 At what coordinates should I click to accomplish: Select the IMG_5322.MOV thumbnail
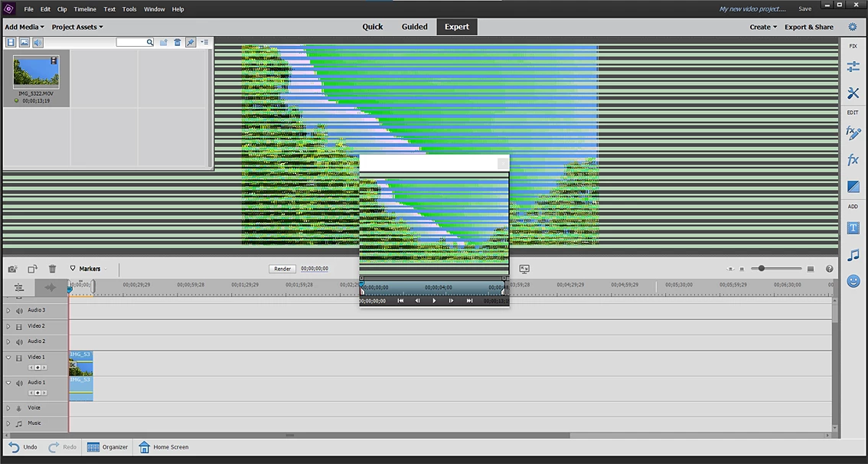click(x=37, y=71)
